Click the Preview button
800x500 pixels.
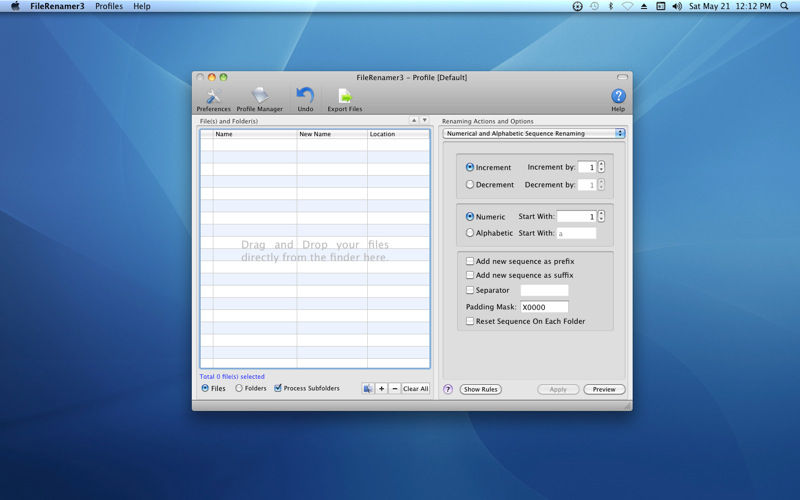604,389
